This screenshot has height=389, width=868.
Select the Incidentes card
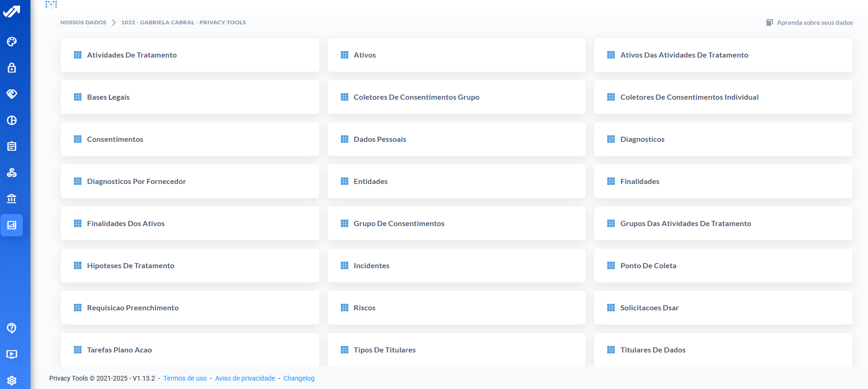(x=456, y=265)
